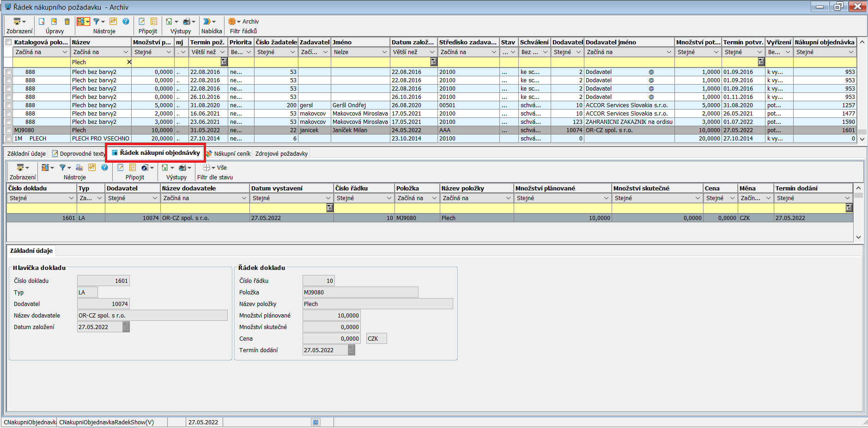Click the blue help question mark in top toolbar
868x428 pixels.
[126, 22]
